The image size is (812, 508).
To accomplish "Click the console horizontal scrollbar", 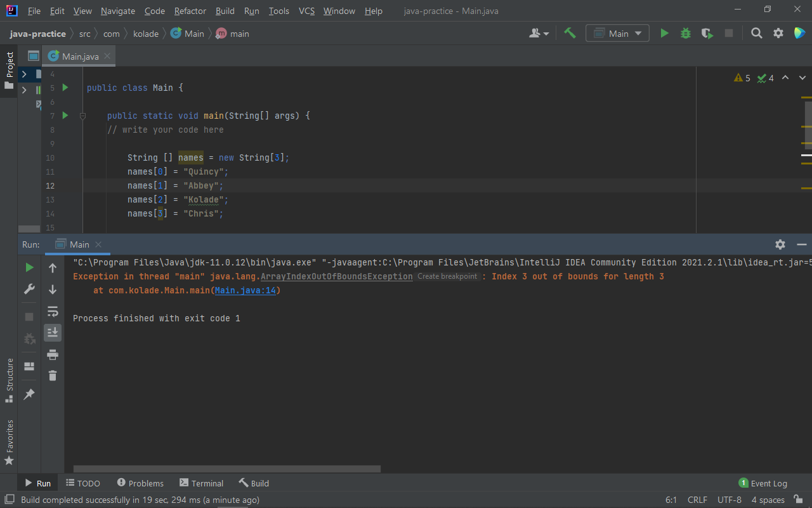I will (x=226, y=469).
